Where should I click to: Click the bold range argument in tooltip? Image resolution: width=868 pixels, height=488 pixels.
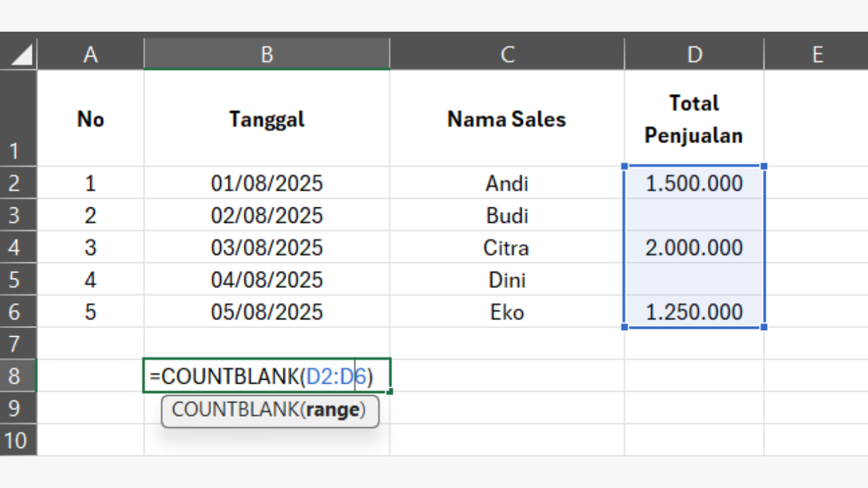click(x=332, y=411)
